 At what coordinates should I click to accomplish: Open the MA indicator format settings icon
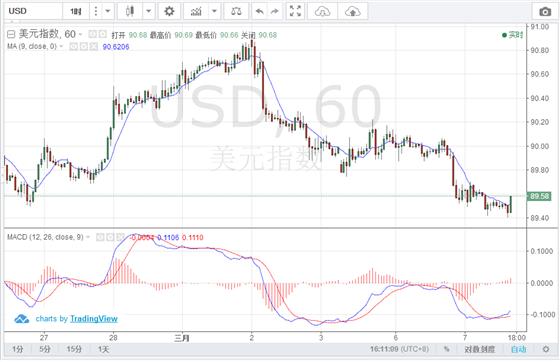click(x=84, y=46)
